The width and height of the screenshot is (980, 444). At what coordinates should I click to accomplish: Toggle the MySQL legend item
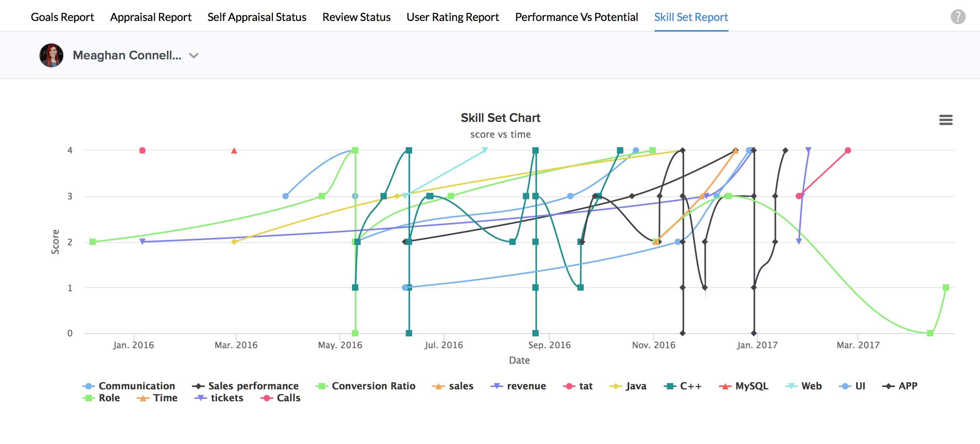751,386
